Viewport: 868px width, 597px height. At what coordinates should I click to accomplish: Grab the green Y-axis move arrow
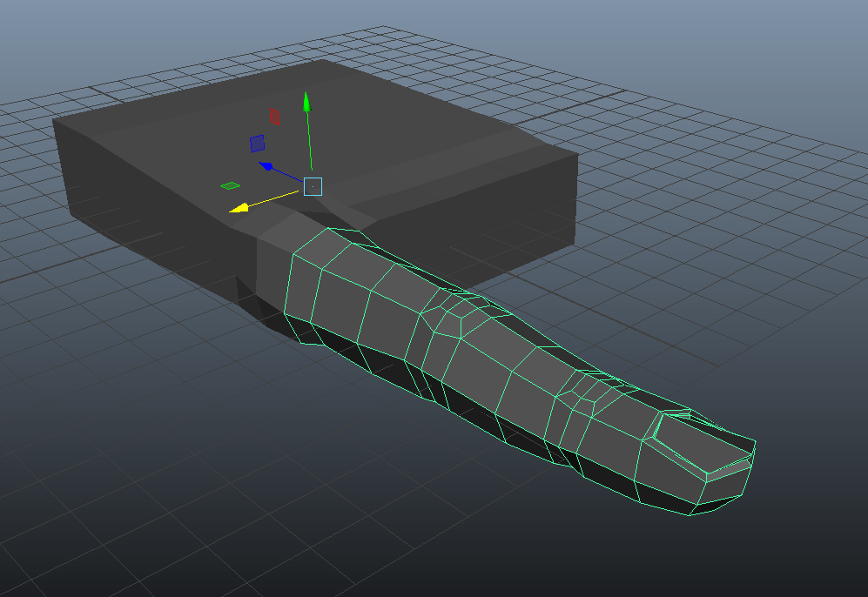(306, 102)
